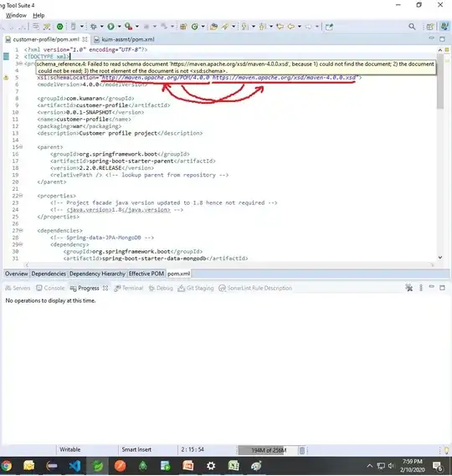Image resolution: width=452 pixels, height=476 pixels.
Task: Open Visual Studio Code from the taskbar
Action: pyautogui.click(x=74, y=466)
